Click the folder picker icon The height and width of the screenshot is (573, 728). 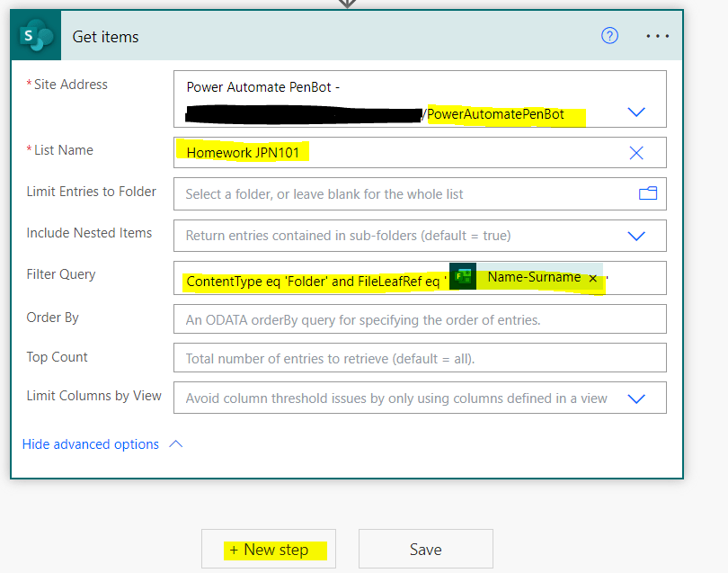pos(647,193)
